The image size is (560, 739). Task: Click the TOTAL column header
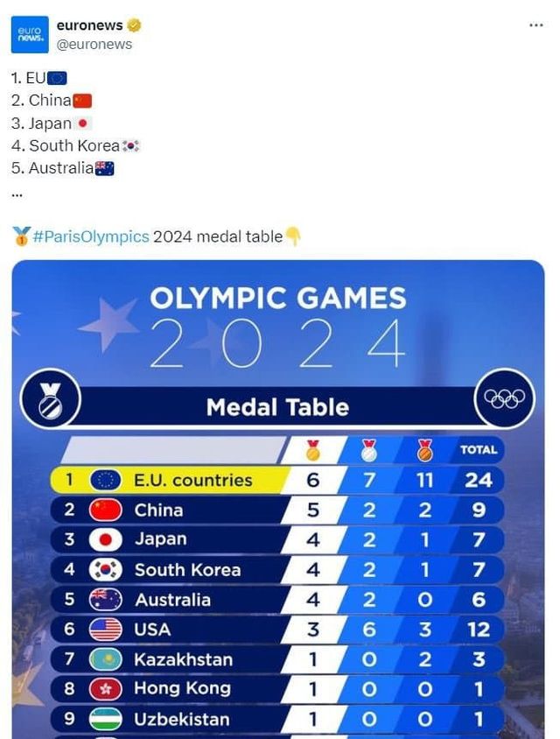[x=478, y=450]
